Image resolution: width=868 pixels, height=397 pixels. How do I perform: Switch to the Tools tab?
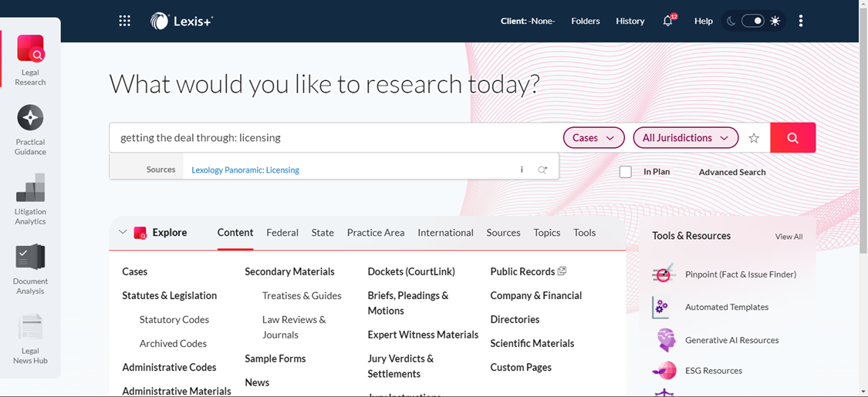[x=585, y=233]
